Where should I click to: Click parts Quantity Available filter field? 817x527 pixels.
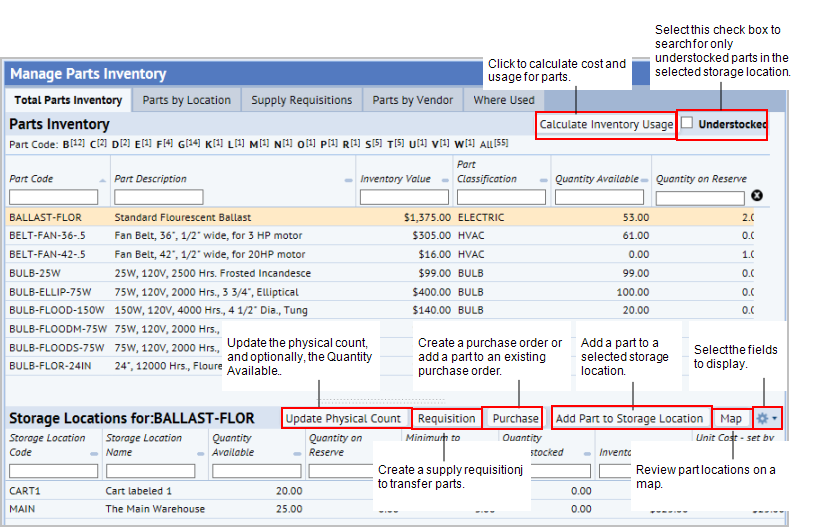coord(599,197)
